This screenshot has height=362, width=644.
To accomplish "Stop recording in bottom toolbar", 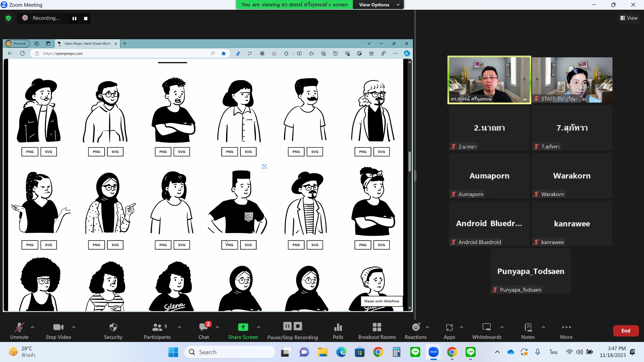I will point(298,326).
